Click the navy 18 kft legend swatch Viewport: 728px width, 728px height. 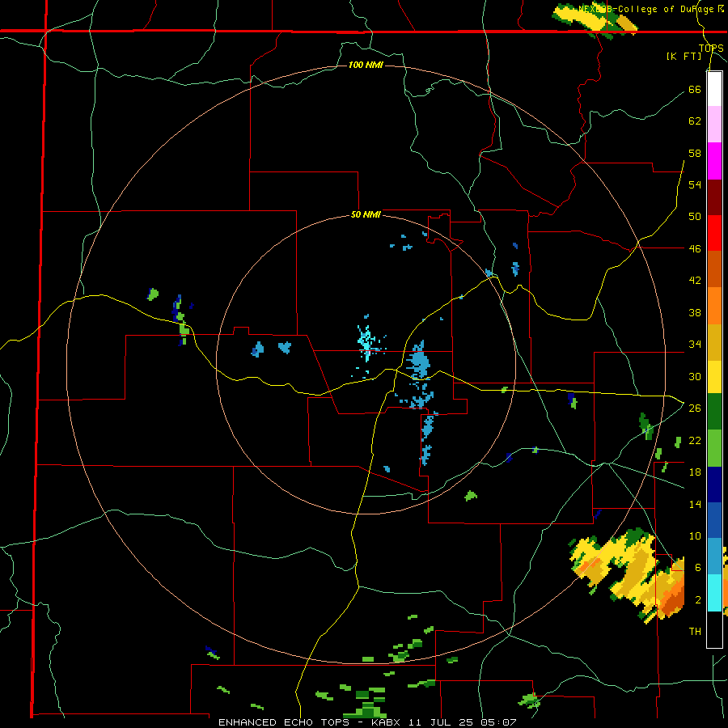714,485
